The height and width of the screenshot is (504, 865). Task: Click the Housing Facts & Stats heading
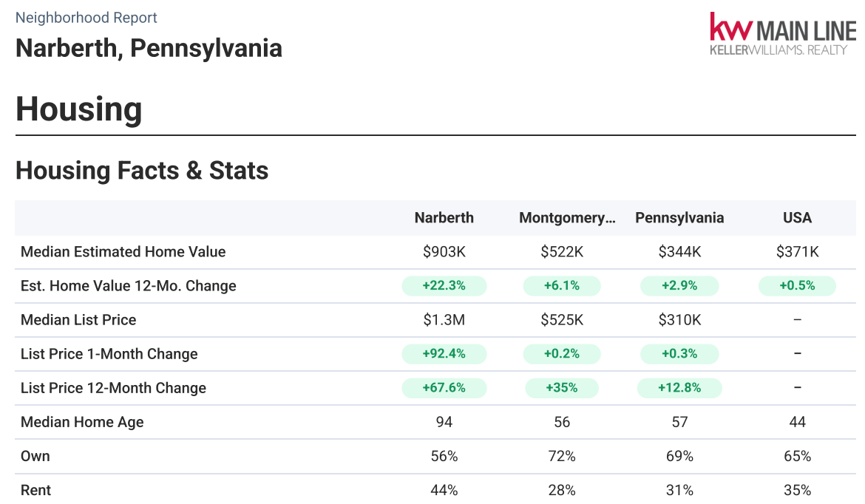pyautogui.click(x=142, y=171)
